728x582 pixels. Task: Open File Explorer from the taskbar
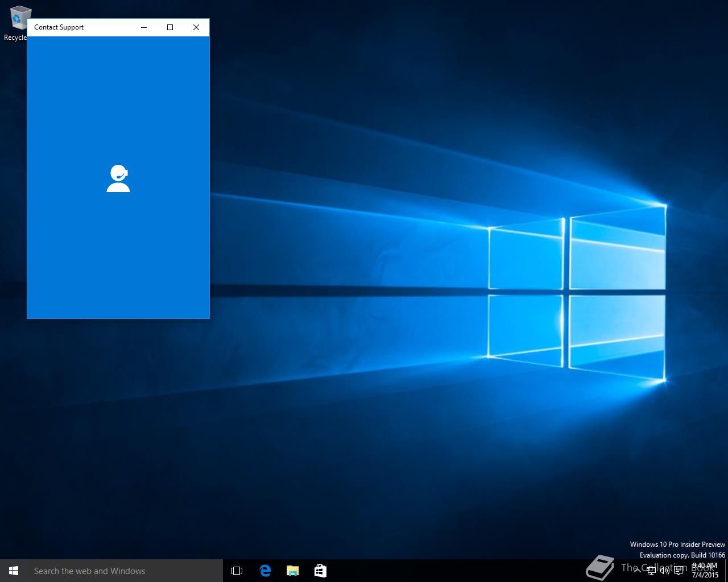point(292,571)
